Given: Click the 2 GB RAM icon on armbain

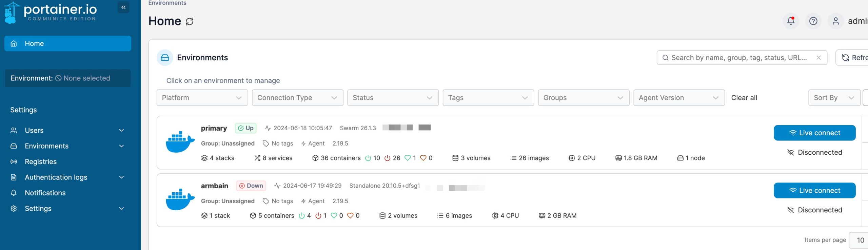Looking at the screenshot, I should (x=542, y=216).
